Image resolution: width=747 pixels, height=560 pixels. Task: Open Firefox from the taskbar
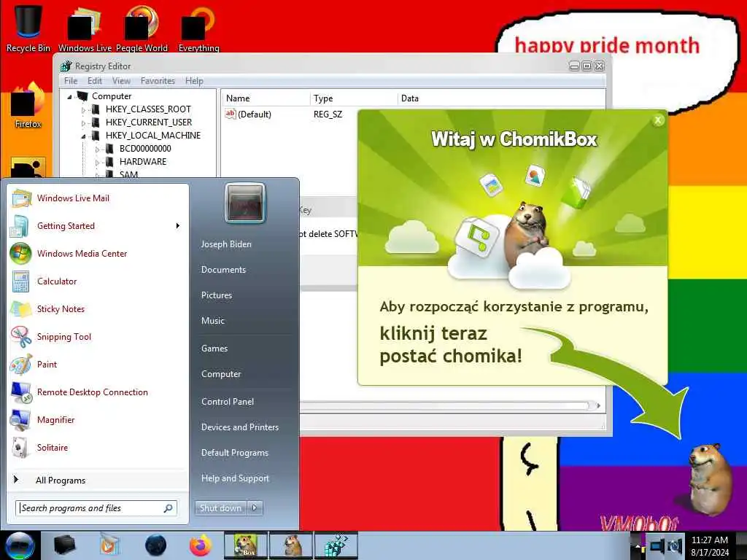pyautogui.click(x=200, y=545)
